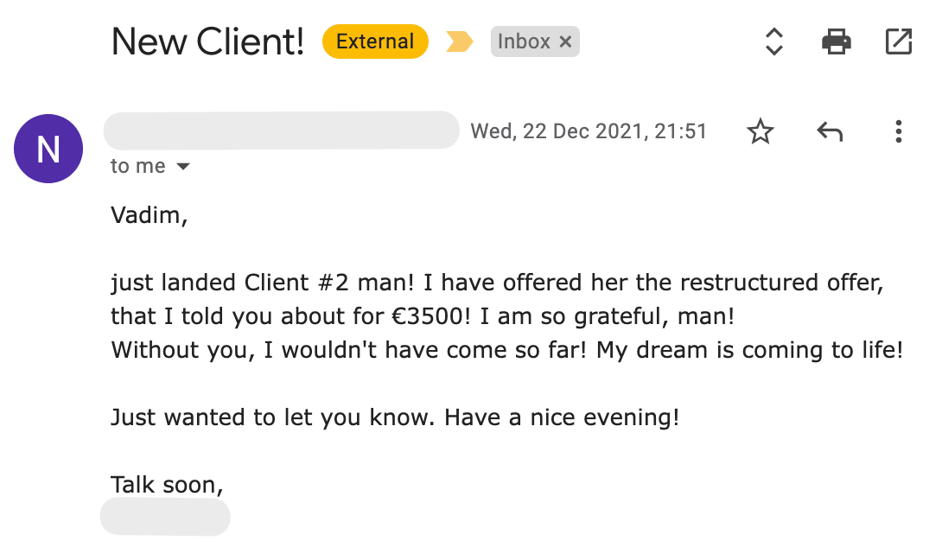Click the "New Client!" subject heading

tap(207, 41)
